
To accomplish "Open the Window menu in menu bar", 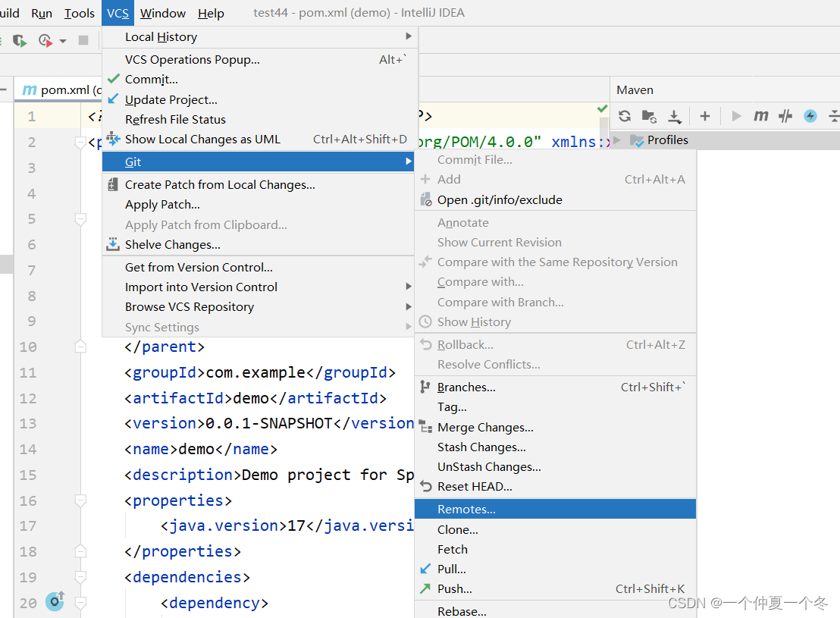I will (x=163, y=13).
